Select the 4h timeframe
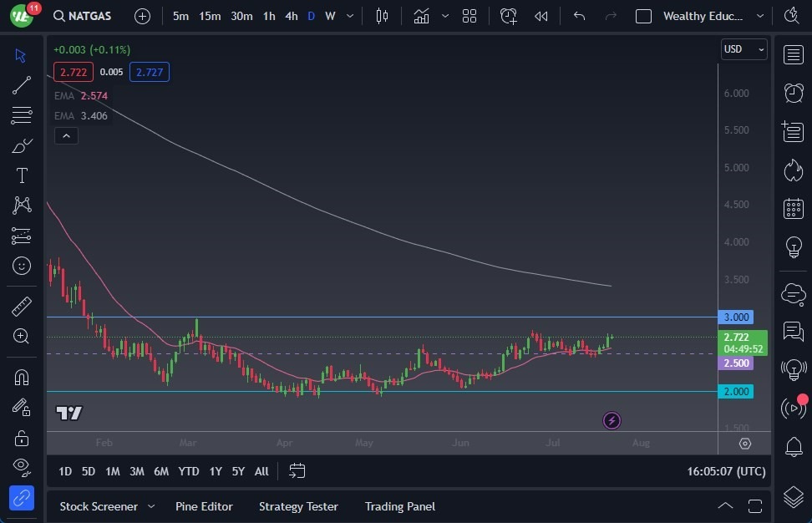 [291, 16]
